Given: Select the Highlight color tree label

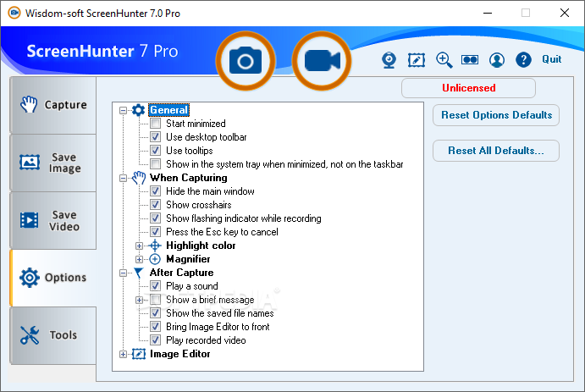Looking at the screenshot, I should click(x=201, y=246).
